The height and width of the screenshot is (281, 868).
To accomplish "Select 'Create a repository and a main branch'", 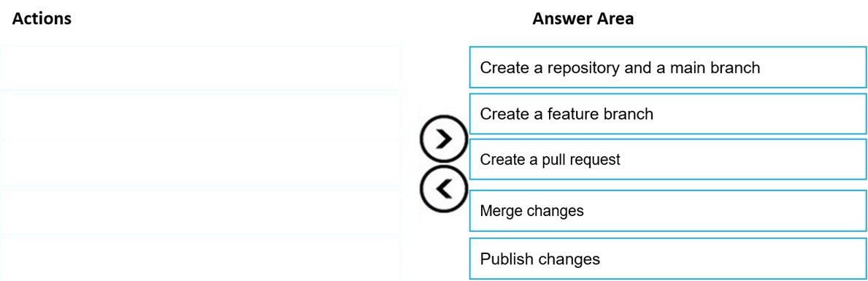I will click(x=667, y=67).
